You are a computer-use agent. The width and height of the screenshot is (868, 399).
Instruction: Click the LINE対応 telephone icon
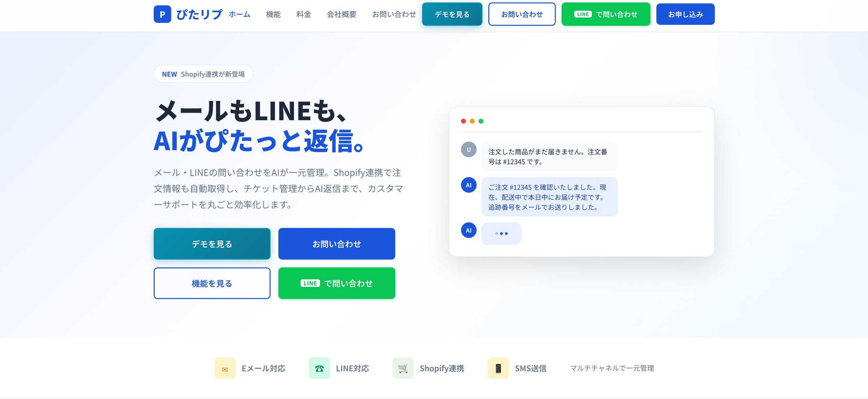pos(319,368)
